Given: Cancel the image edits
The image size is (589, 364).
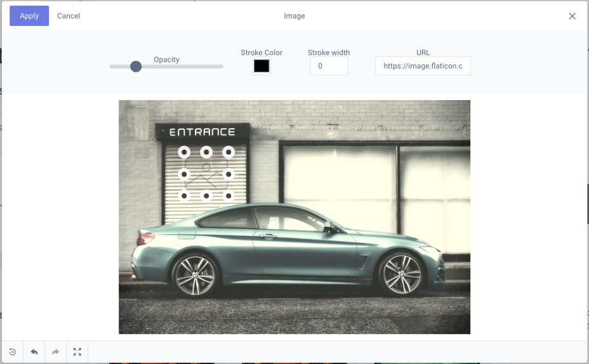Looking at the screenshot, I should [x=69, y=16].
